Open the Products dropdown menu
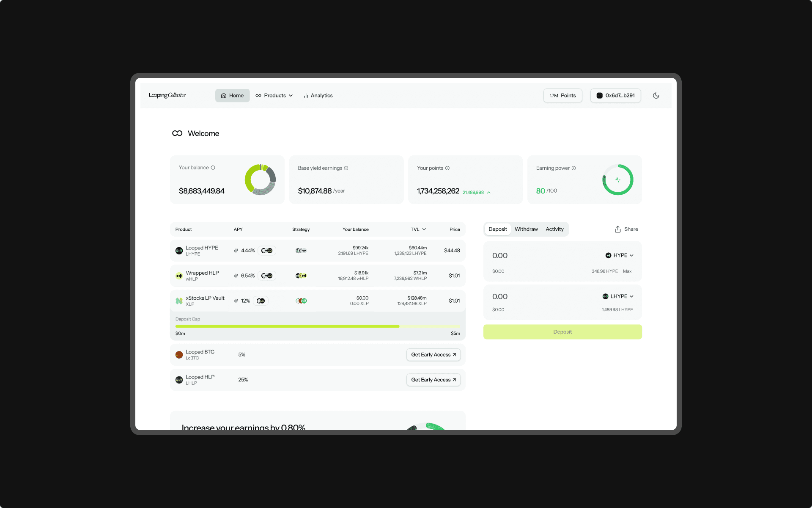This screenshot has width=812, height=508. [x=274, y=96]
